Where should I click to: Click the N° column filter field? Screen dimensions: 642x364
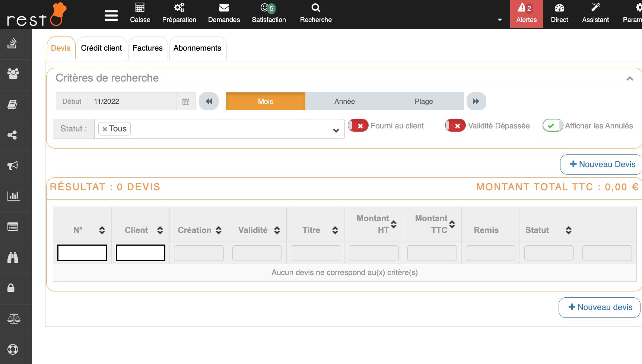pyautogui.click(x=82, y=253)
